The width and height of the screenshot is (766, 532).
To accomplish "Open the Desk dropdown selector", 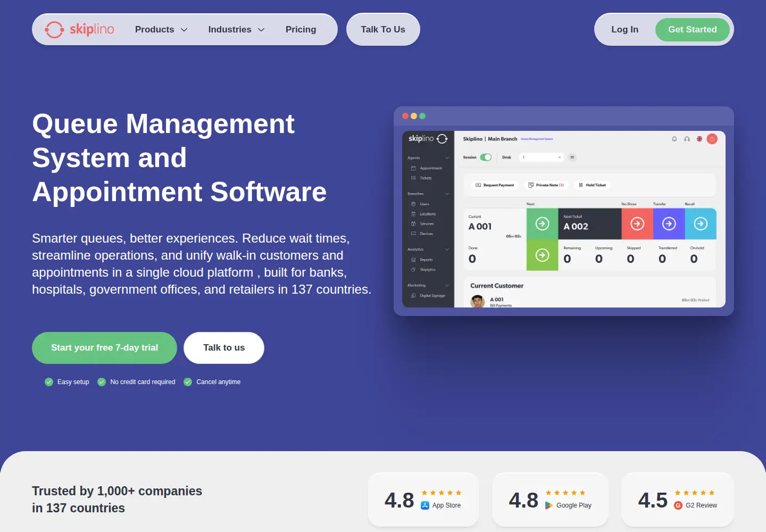I will [542, 157].
